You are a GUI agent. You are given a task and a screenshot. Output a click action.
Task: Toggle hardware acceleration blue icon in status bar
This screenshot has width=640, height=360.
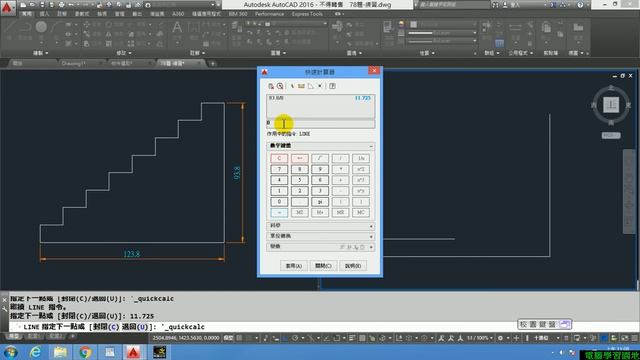click(604, 338)
